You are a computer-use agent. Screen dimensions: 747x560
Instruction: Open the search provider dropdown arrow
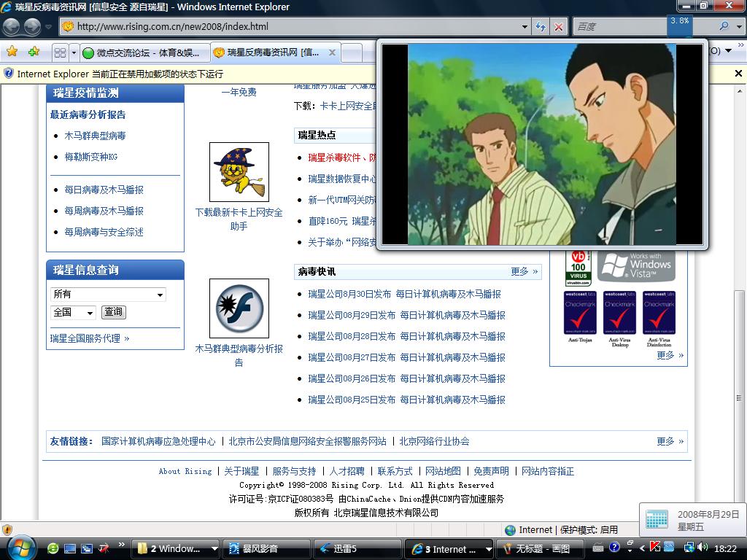point(739,27)
